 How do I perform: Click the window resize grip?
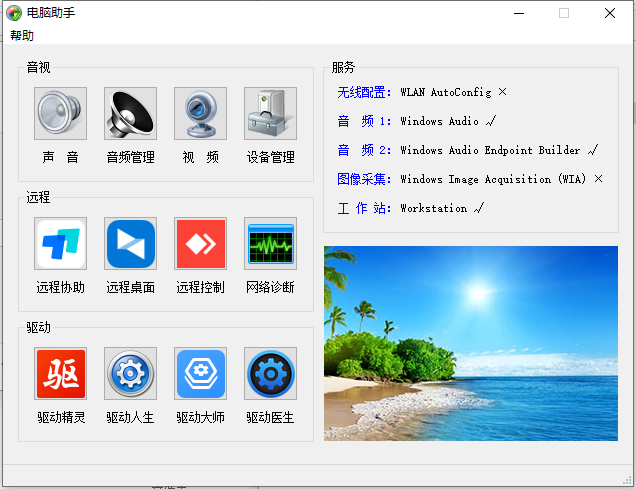(627, 480)
